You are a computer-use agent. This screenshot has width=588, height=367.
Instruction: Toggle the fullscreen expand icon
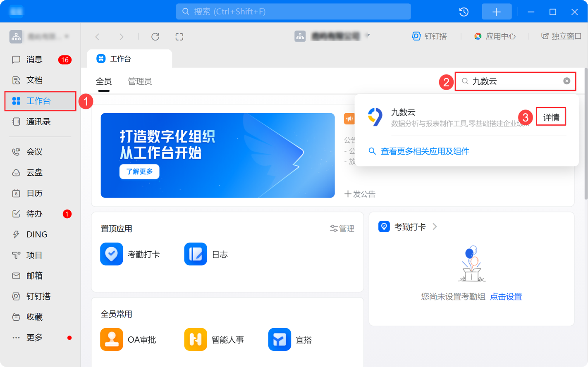pyautogui.click(x=179, y=37)
